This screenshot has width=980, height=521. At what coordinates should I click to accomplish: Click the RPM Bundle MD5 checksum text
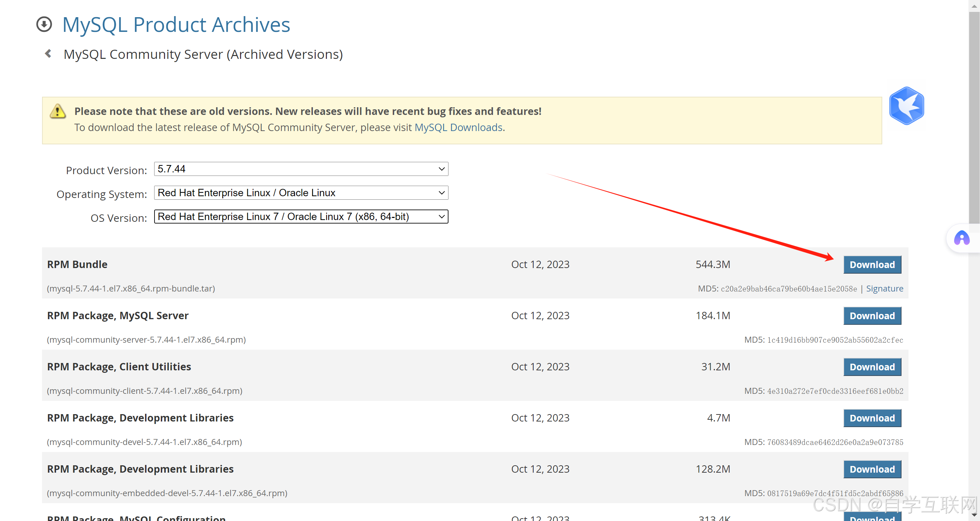click(788, 289)
